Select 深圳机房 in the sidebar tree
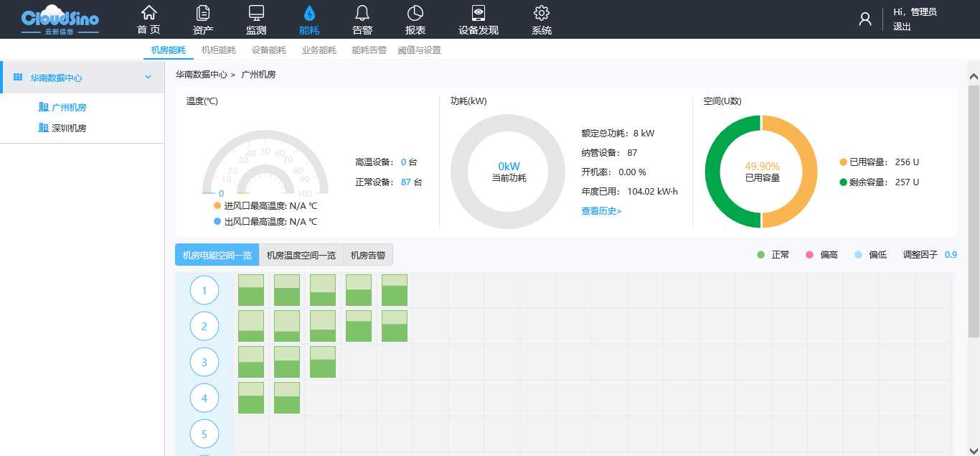Image resolution: width=980 pixels, height=456 pixels. [69, 129]
